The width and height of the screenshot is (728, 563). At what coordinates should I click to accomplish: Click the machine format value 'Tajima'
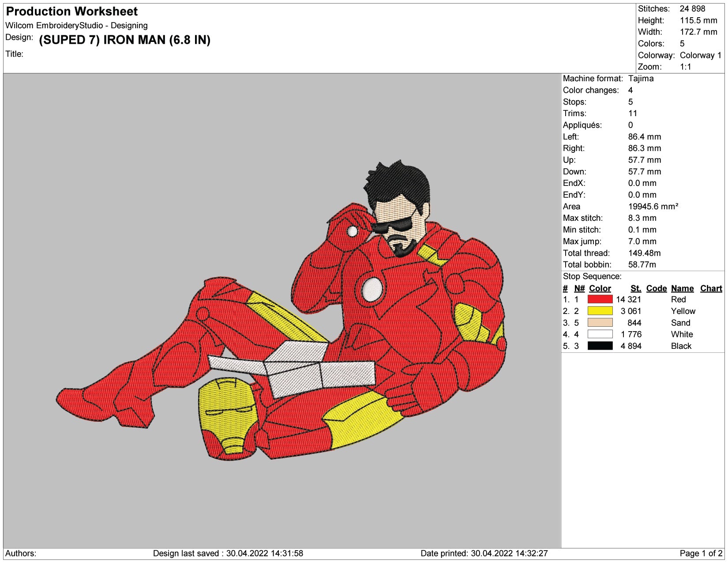(641, 79)
